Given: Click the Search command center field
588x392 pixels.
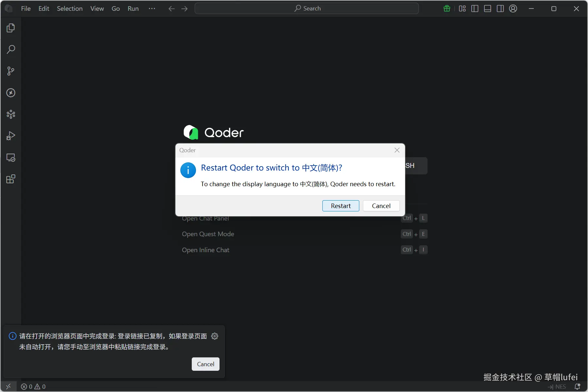Looking at the screenshot, I should click(307, 8).
